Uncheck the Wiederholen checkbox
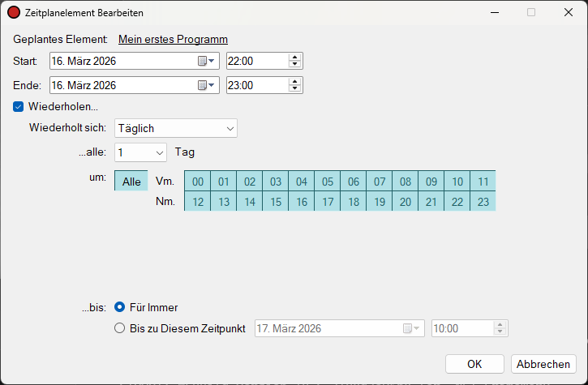The height and width of the screenshot is (385, 588). (19, 107)
